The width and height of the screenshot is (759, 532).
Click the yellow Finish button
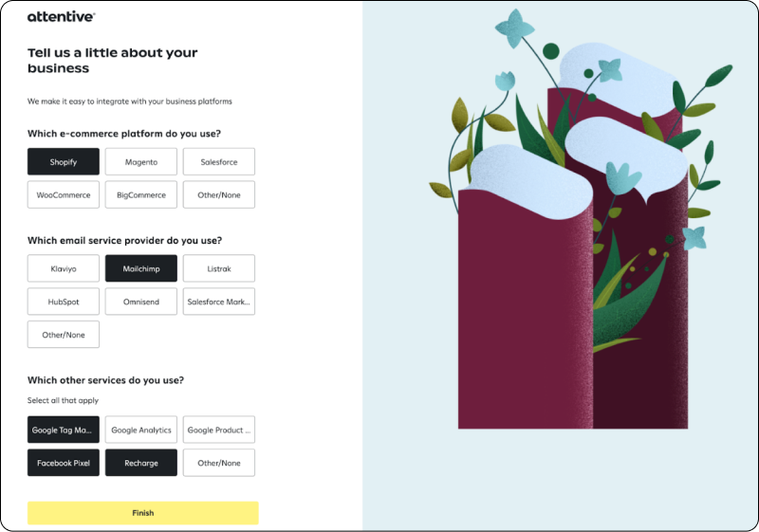(143, 513)
